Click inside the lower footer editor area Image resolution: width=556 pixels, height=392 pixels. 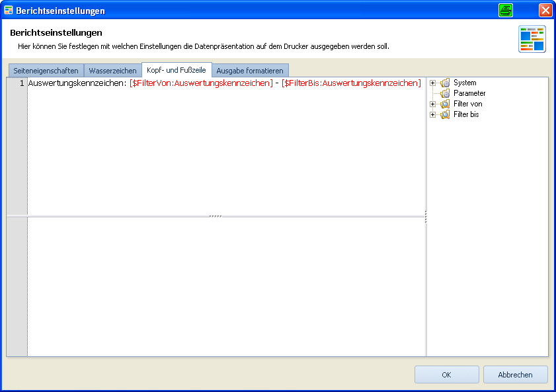(x=227, y=286)
